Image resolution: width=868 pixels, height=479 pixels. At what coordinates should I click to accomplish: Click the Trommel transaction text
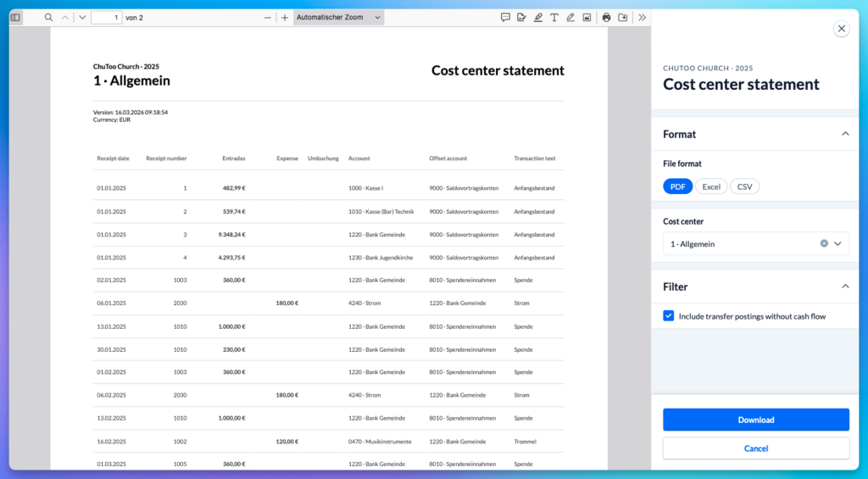click(525, 442)
